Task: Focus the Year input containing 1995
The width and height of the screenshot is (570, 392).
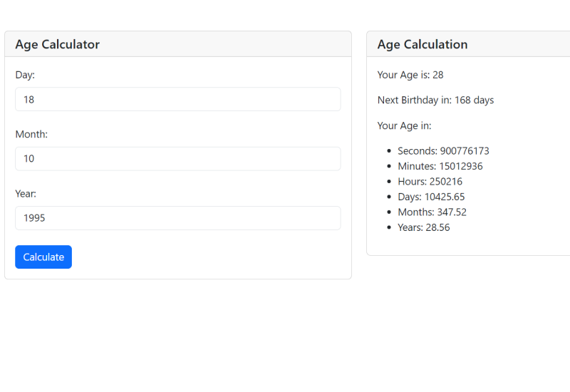Action: [x=177, y=218]
